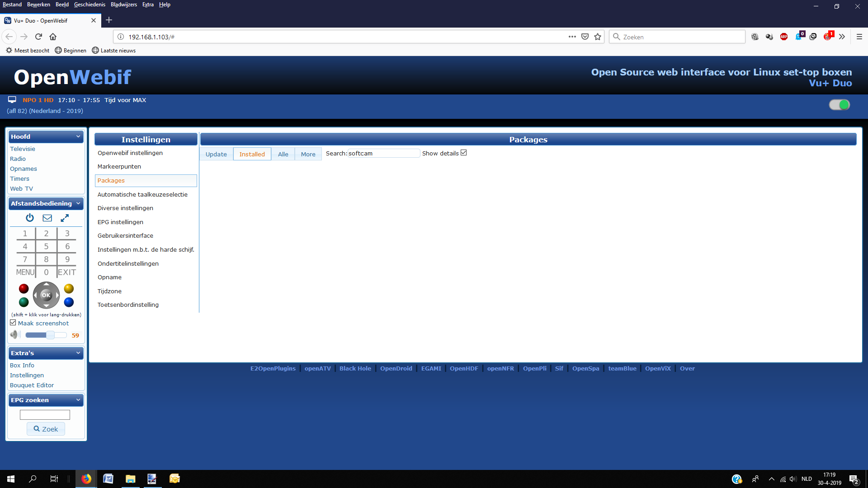868x488 pixels.
Task: Open new browser tab
Action: (x=109, y=20)
